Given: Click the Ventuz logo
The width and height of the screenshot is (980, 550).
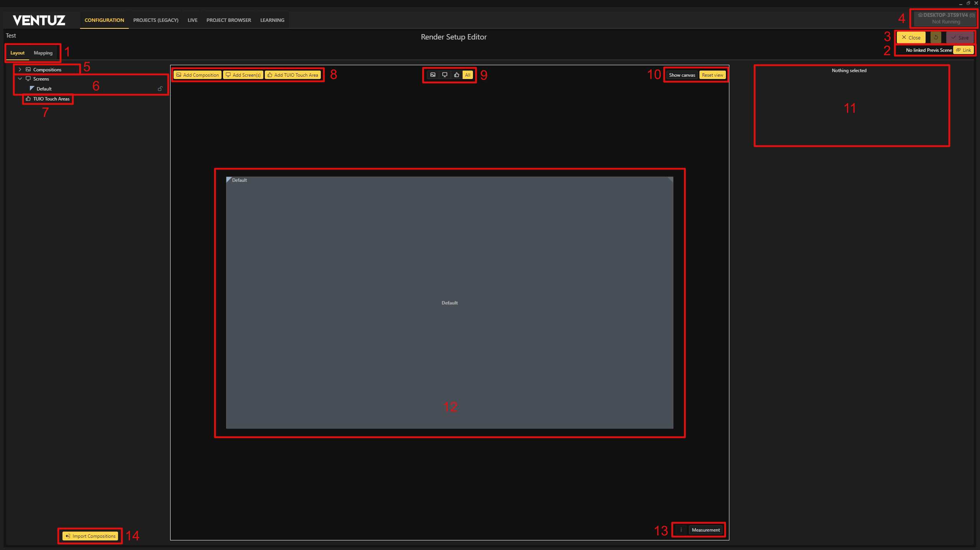Looking at the screenshot, I should click(39, 20).
